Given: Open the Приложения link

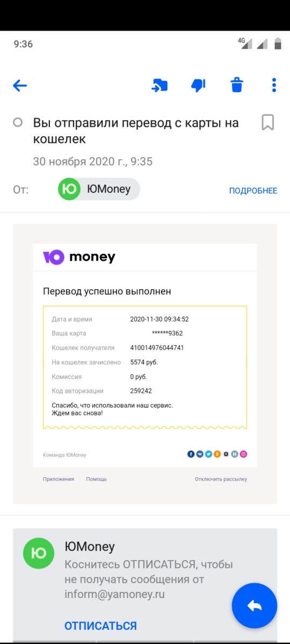Looking at the screenshot, I should tap(59, 479).
